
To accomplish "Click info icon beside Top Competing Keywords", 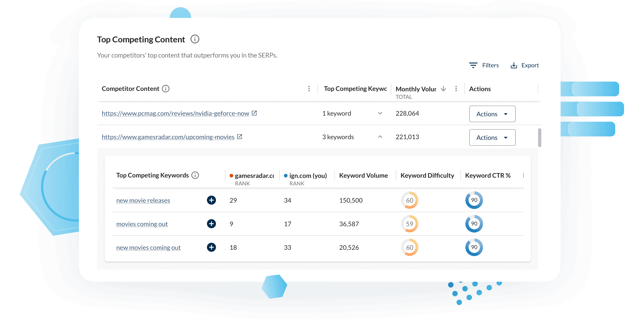I will 195,175.
